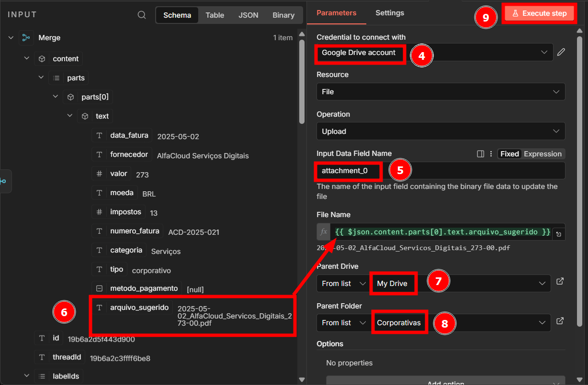Click the string type icon for data_fatura
588x385 pixels.
pyautogui.click(x=99, y=135)
